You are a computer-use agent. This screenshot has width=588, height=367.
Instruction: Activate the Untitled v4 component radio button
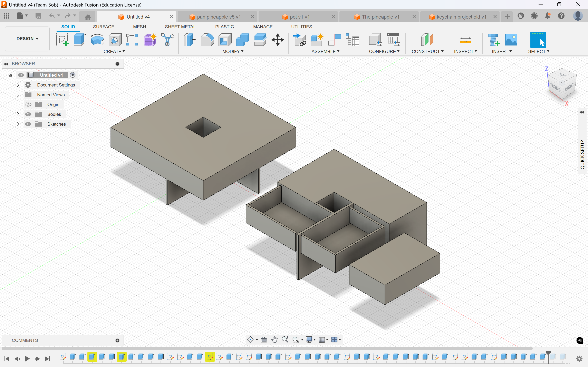click(x=73, y=75)
